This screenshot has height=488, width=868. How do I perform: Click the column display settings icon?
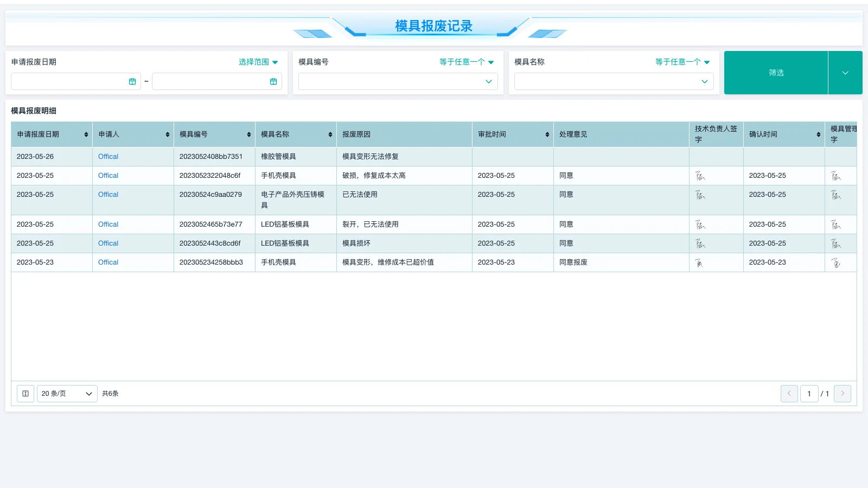(25, 394)
